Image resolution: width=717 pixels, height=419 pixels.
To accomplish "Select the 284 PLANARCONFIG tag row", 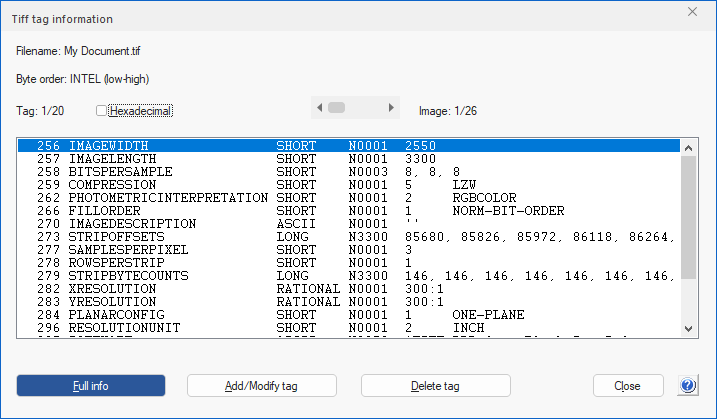I will pyautogui.click(x=349, y=315).
